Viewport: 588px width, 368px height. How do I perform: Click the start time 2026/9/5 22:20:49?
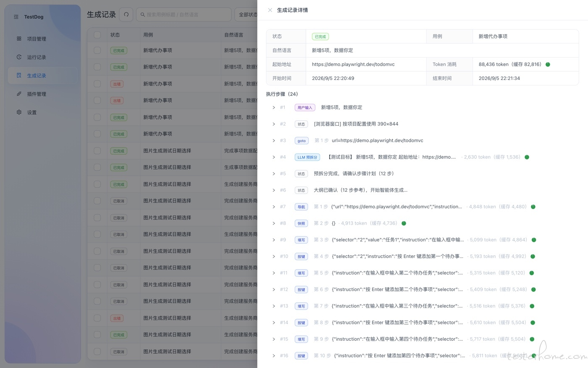click(333, 78)
